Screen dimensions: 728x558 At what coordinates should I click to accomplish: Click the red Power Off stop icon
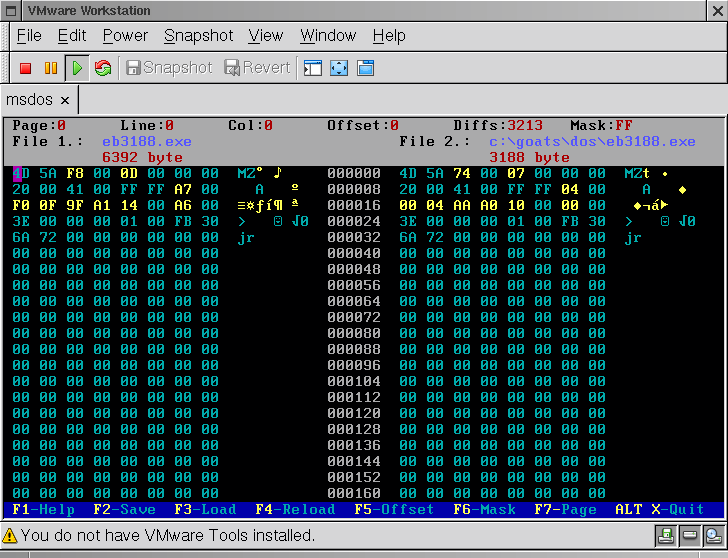(x=26, y=68)
